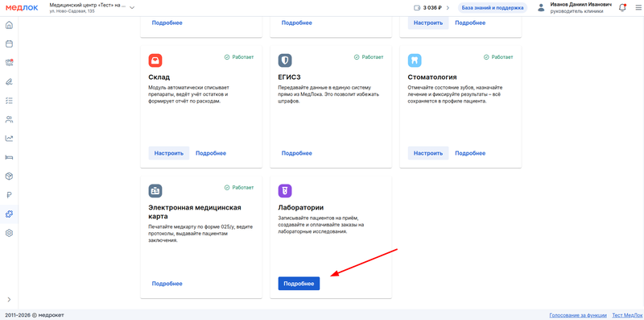Click Настроить in the Стоматология card

coord(428,153)
